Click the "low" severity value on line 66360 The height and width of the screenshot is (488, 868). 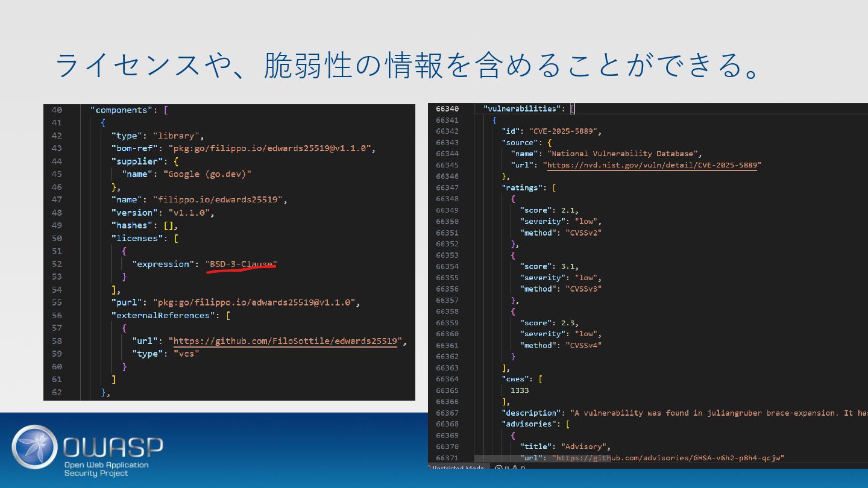[587, 334]
